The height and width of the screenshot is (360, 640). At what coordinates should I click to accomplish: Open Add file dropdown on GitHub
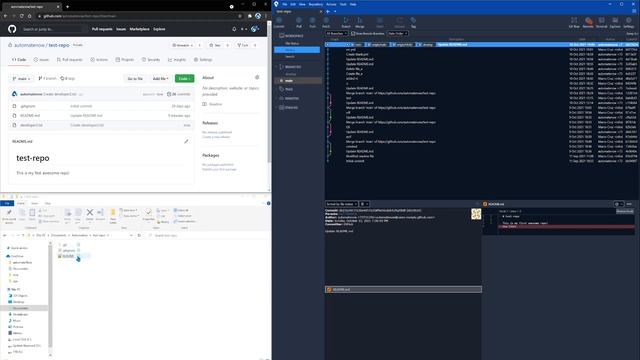point(160,78)
